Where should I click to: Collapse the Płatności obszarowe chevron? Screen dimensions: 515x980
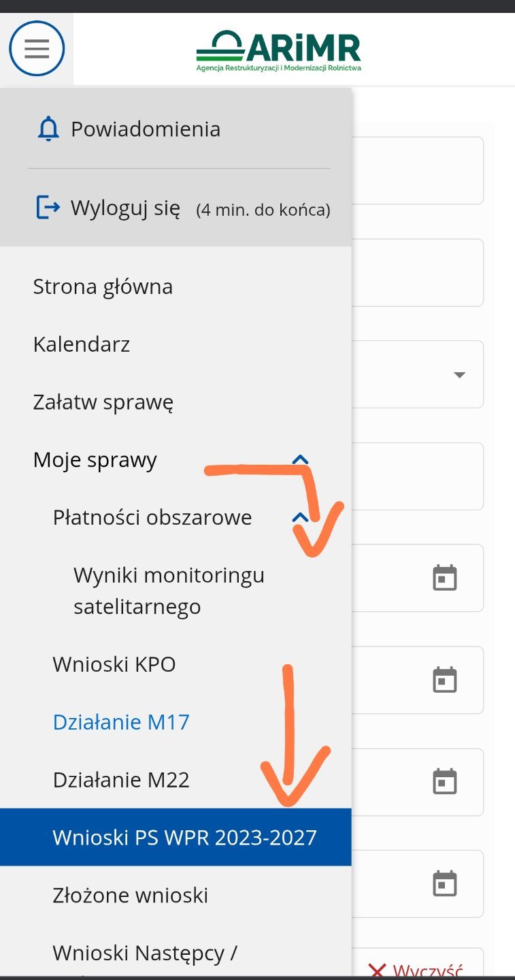(x=300, y=518)
